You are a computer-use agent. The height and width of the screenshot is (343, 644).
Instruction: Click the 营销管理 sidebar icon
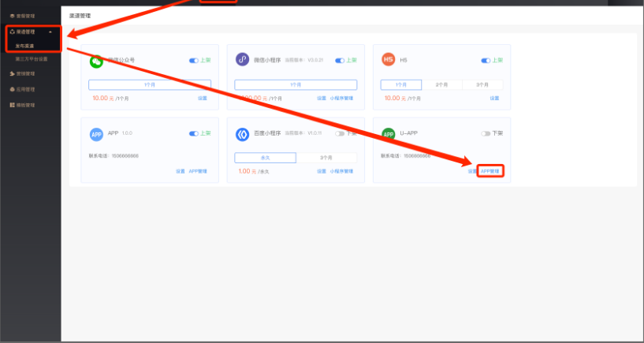tap(13, 73)
